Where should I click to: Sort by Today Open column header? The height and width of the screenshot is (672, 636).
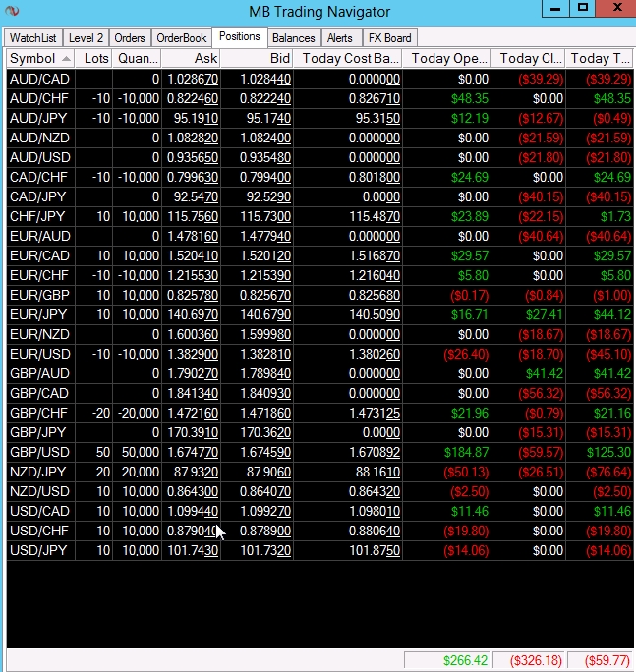[x=447, y=58]
